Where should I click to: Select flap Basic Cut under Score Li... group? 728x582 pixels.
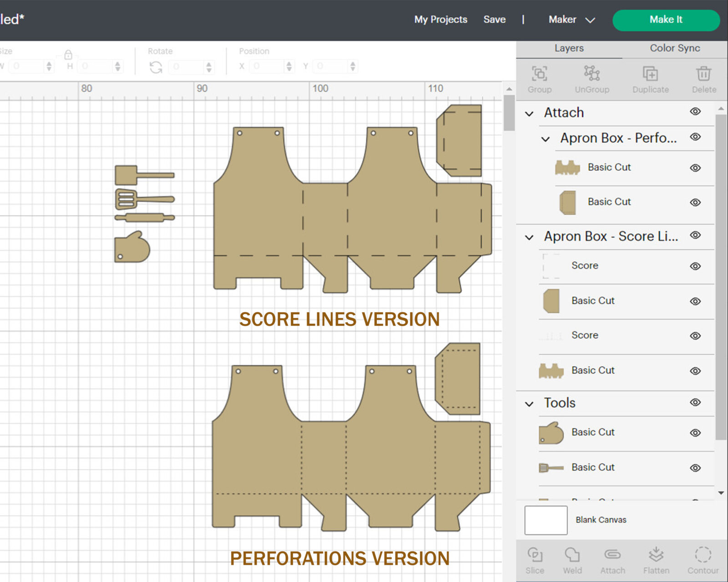[627, 301]
